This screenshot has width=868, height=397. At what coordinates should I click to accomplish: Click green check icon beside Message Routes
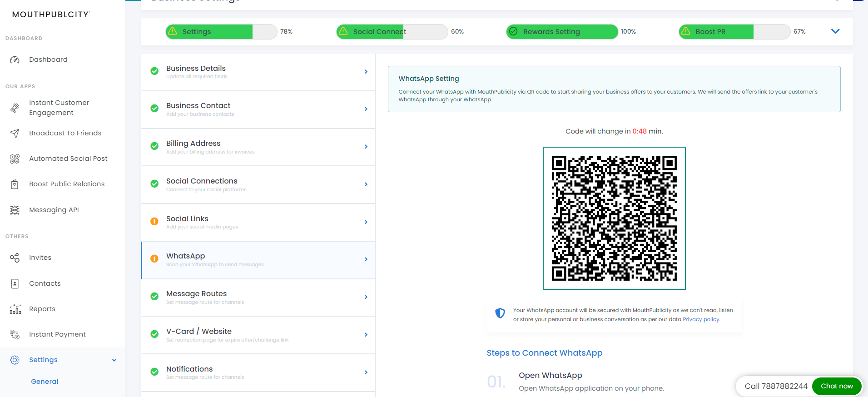click(x=154, y=297)
